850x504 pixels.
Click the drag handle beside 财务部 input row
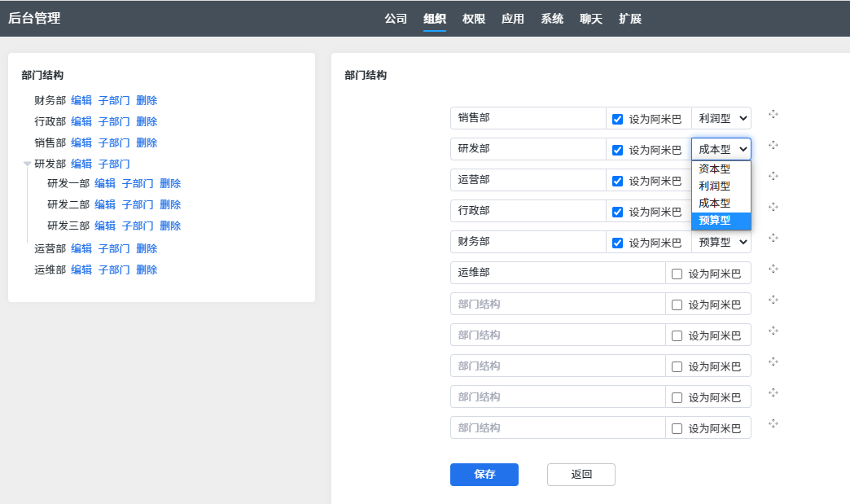tap(773, 238)
